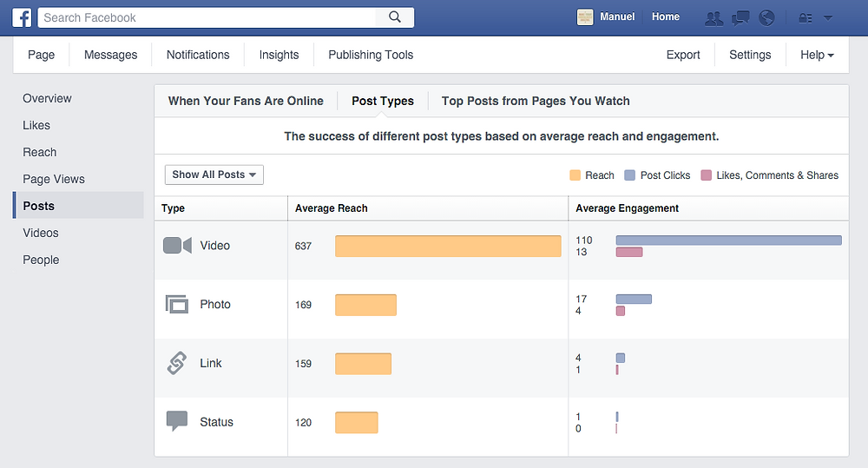Open the Messages chat bubbles icon
Screen dimensions: 868x468
coord(740,18)
